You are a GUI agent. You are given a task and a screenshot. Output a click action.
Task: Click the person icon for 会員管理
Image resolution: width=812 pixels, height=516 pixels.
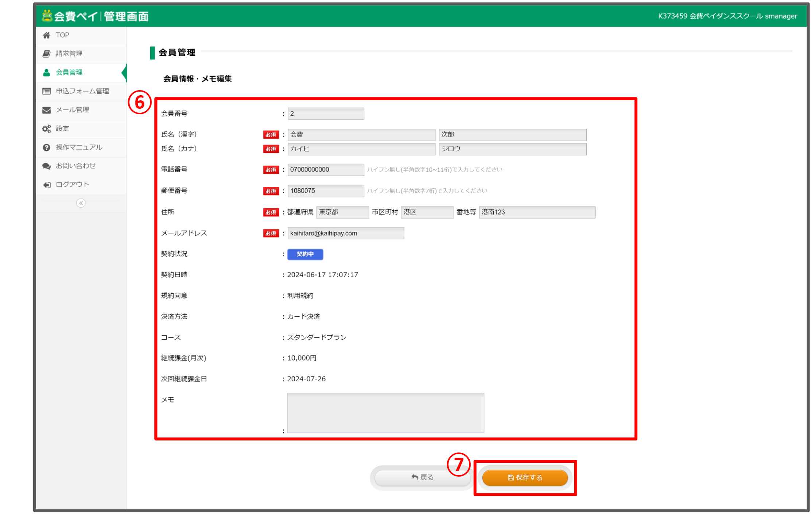click(46, 73)
